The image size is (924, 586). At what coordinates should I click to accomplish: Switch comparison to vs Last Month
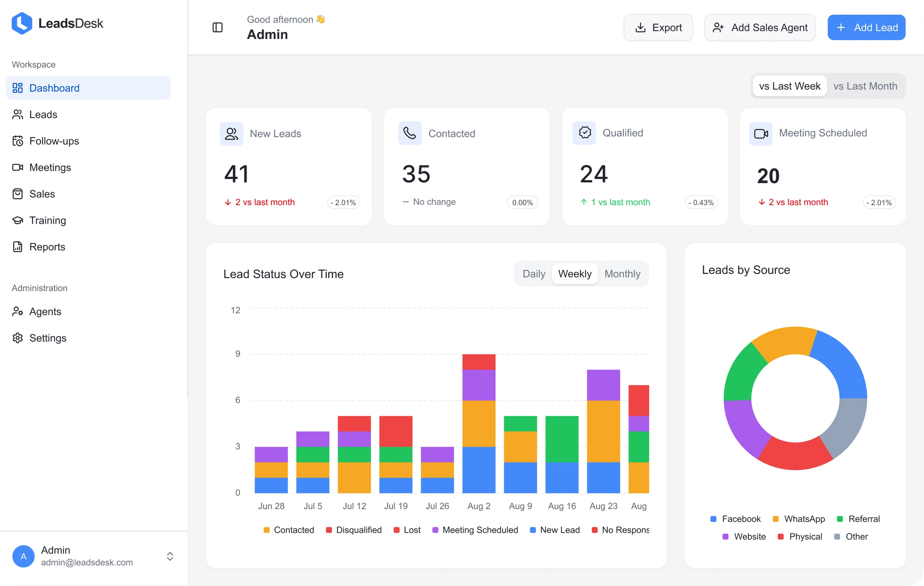(x=865, y=86)
